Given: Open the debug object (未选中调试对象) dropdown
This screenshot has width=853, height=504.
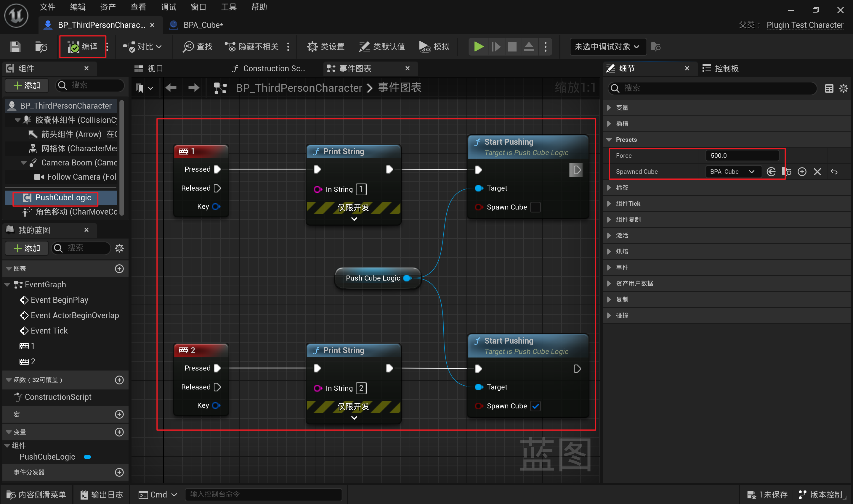Looking at the screenshot, I should coord(607,46).
